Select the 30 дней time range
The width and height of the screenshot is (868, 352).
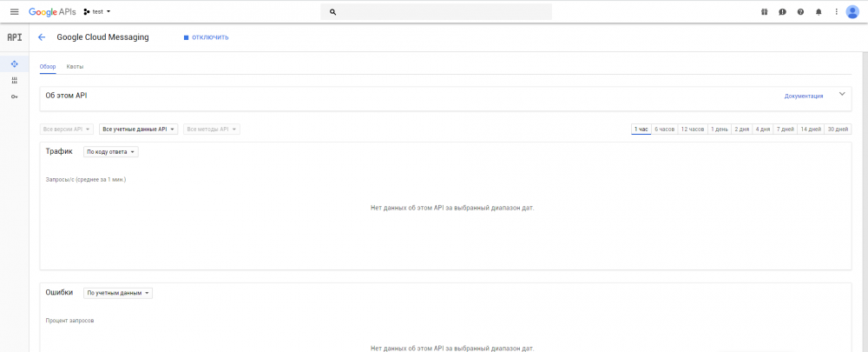pos(838,130)
